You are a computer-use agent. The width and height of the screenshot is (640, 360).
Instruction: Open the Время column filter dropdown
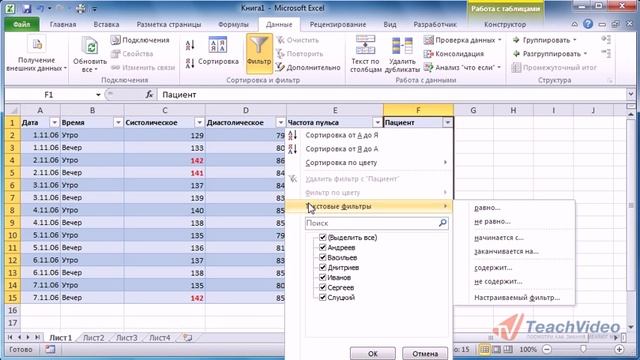[x=118, y=122]
